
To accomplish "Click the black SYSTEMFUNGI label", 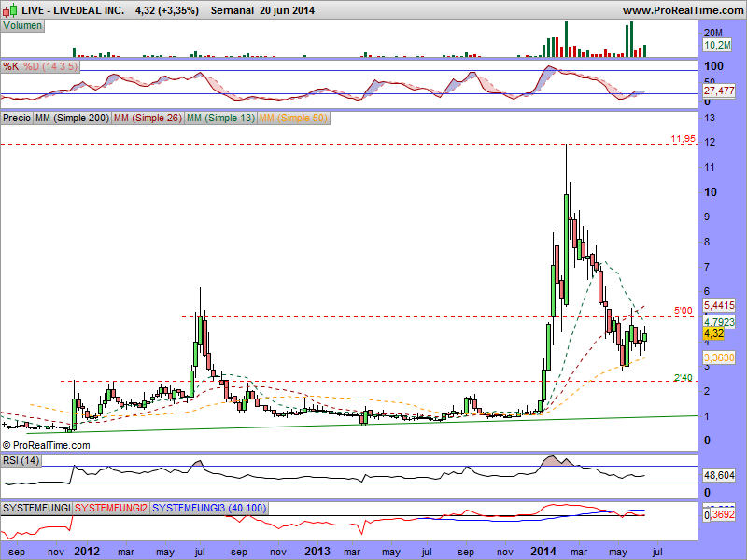I will pyautogui.click(x=36, y=508).
